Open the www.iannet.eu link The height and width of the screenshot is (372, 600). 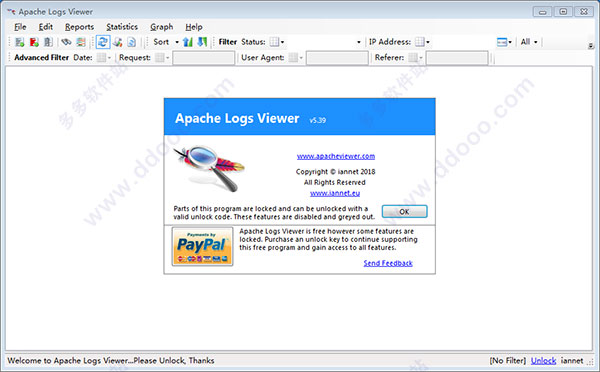tap(335, 193)
